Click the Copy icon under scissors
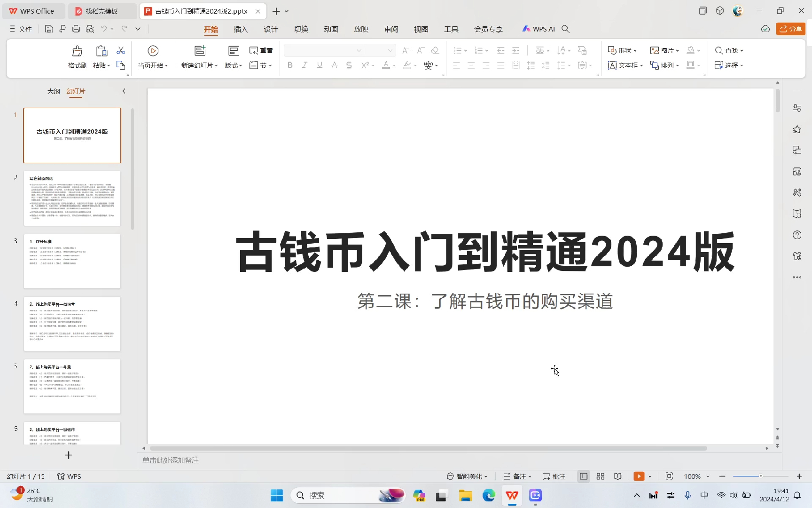This screenshot has height=508, width=812. [x=121, y=65]
